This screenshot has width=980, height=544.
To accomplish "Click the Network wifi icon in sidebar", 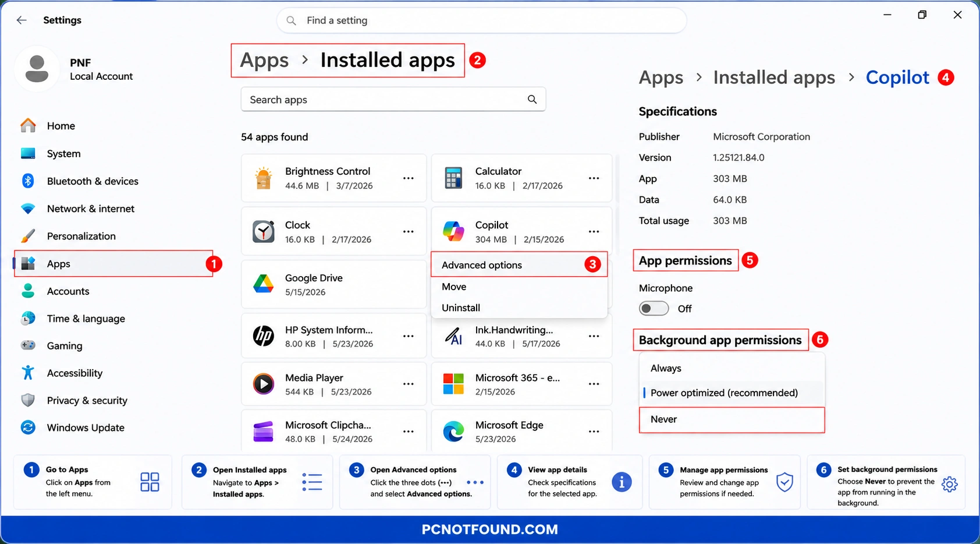I will point(28,209).
